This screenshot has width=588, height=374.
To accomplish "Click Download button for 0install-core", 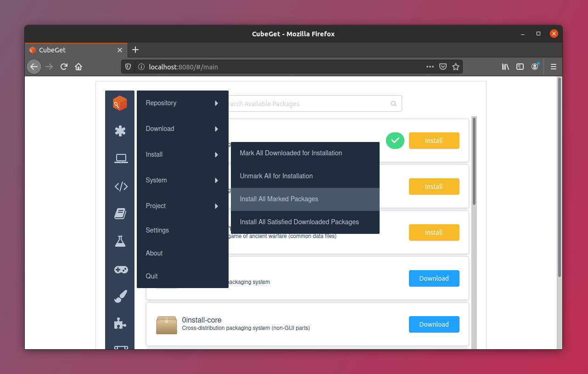I will [434, 324].
